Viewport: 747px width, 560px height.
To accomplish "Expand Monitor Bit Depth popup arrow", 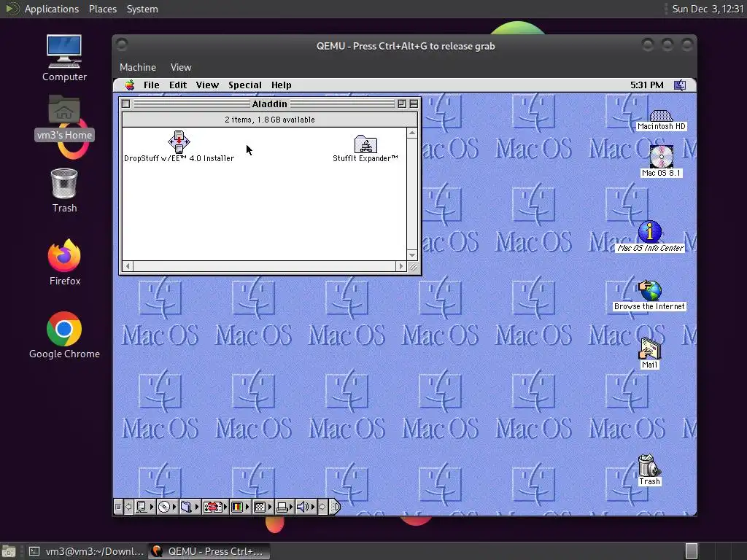I will click(x=247, y=507).
